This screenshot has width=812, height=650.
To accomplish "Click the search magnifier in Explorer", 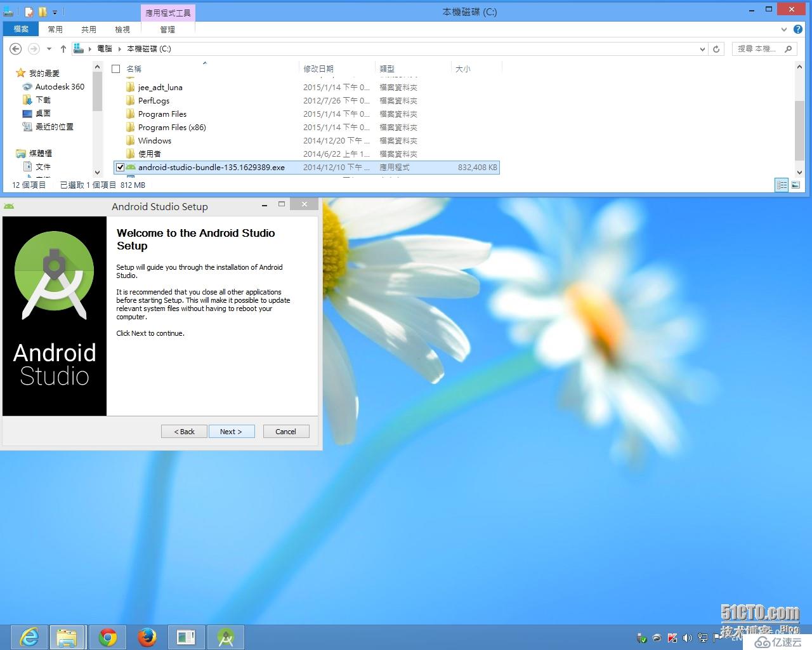I will 788,49.
